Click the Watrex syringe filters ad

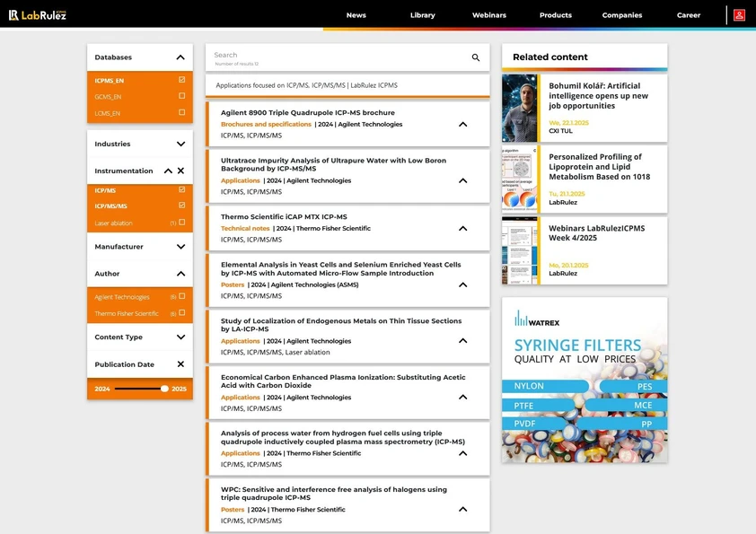click(x=585, y=380)
